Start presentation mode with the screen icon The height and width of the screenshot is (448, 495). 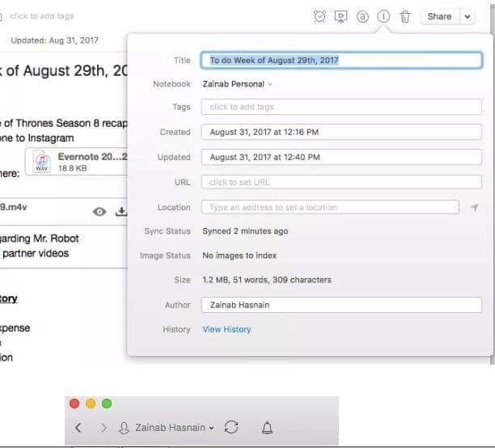[341, 16]
